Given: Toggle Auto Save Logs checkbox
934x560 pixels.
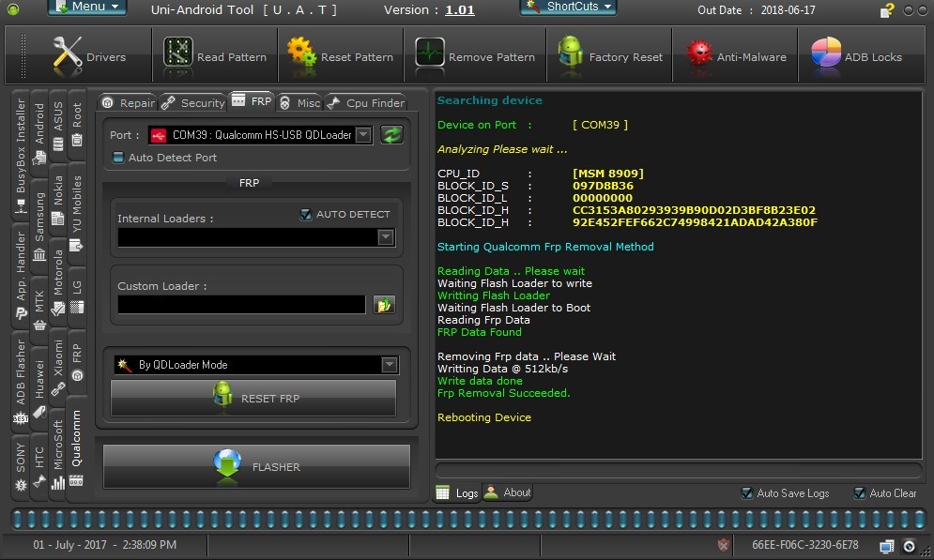Looking at the screenshot, I should pyautogui.click(x=746, y=492).
